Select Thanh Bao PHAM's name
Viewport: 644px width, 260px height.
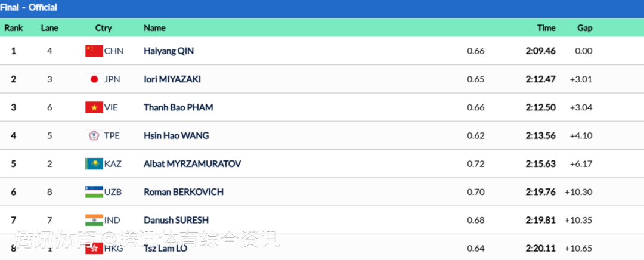click(178, 107)
